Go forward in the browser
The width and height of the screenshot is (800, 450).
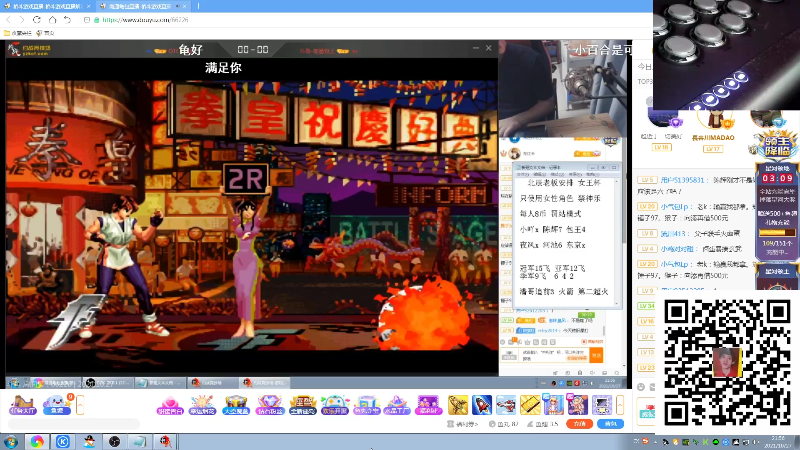[x=22, y=20]
